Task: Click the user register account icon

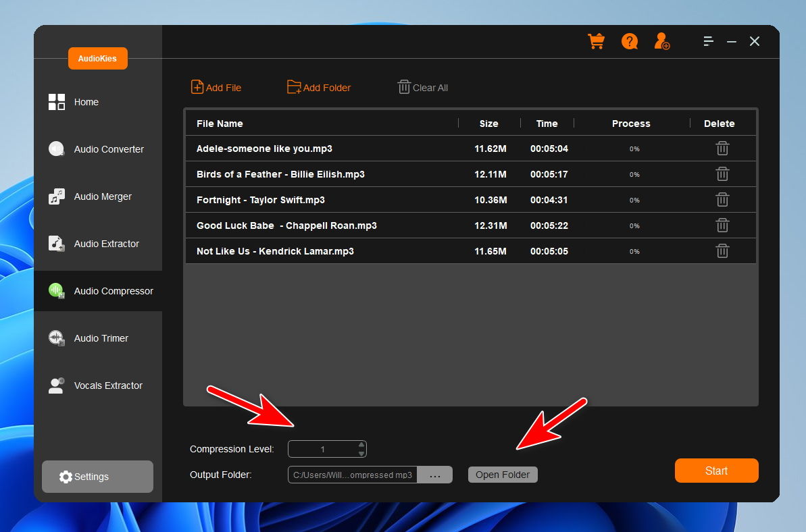Action: (x=661, y=41)
